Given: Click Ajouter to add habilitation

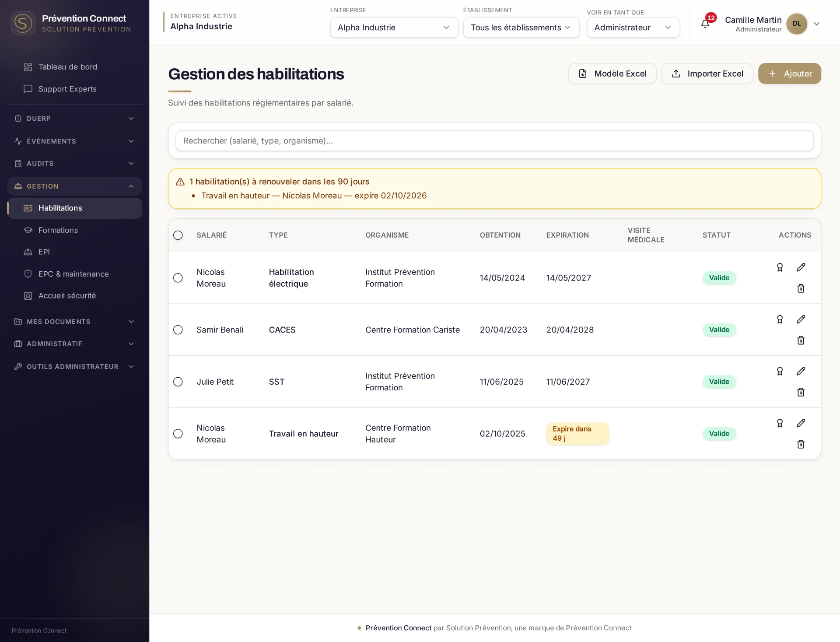Looking at the screenshot, I should 789,74.
